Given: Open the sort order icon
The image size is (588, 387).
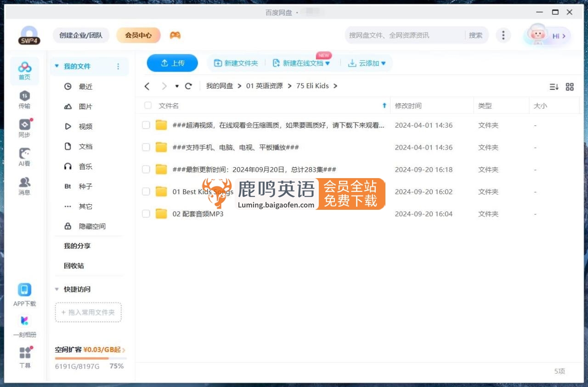Looking at the screenshot, I should pos(554,87).
